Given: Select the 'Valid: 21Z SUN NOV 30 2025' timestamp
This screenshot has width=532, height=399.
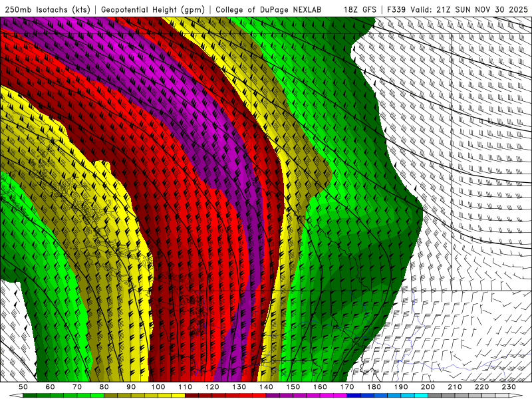Looking at the screenshot, I should click(x=469, y=9).
